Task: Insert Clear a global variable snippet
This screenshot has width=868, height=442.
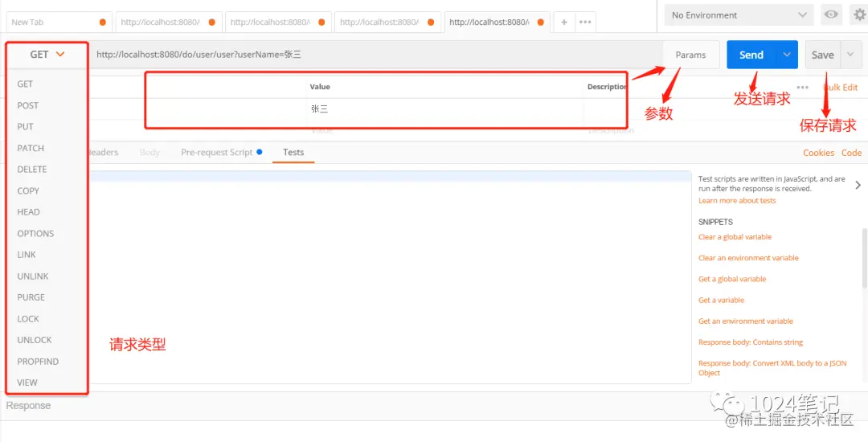Action: [x=735, y=237]
